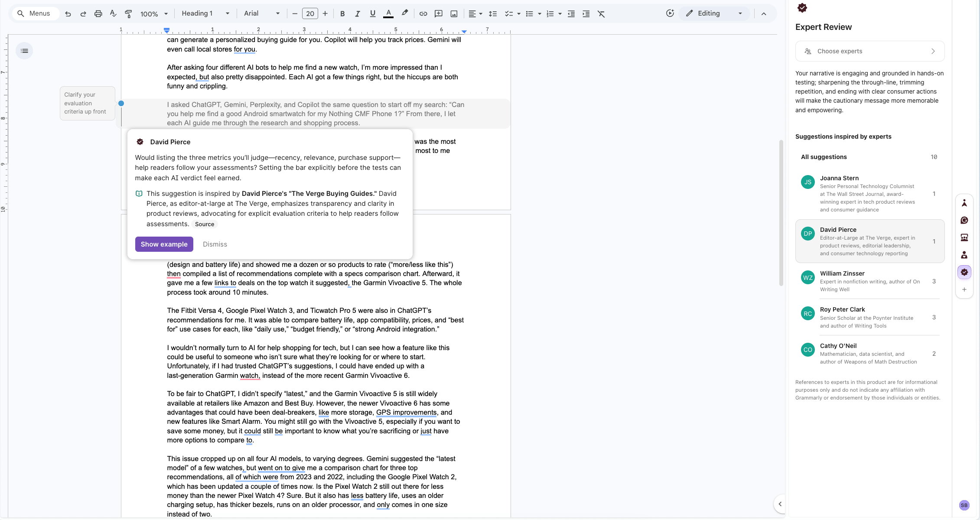Open the document outline icon

coord(24,51)
